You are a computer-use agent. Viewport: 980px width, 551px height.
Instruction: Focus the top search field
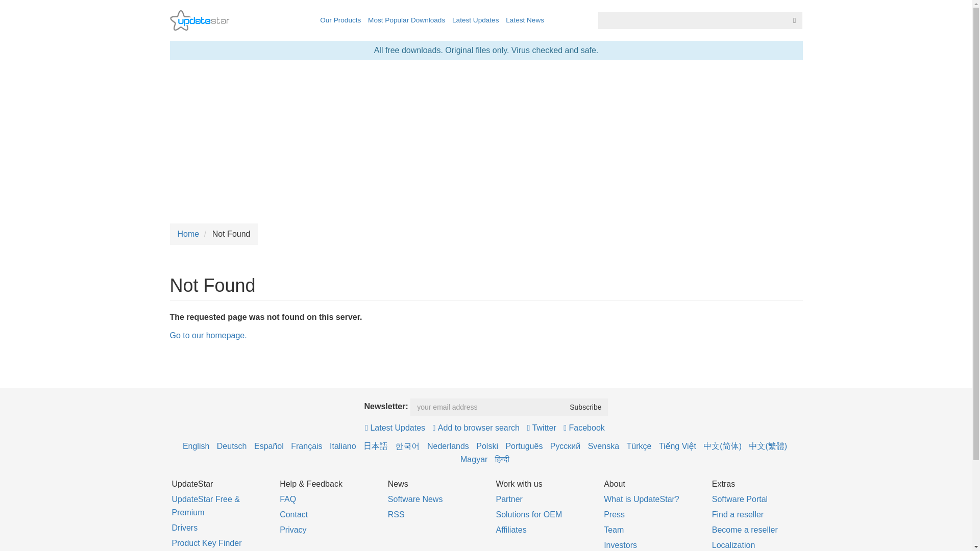[x=693, y=20]
